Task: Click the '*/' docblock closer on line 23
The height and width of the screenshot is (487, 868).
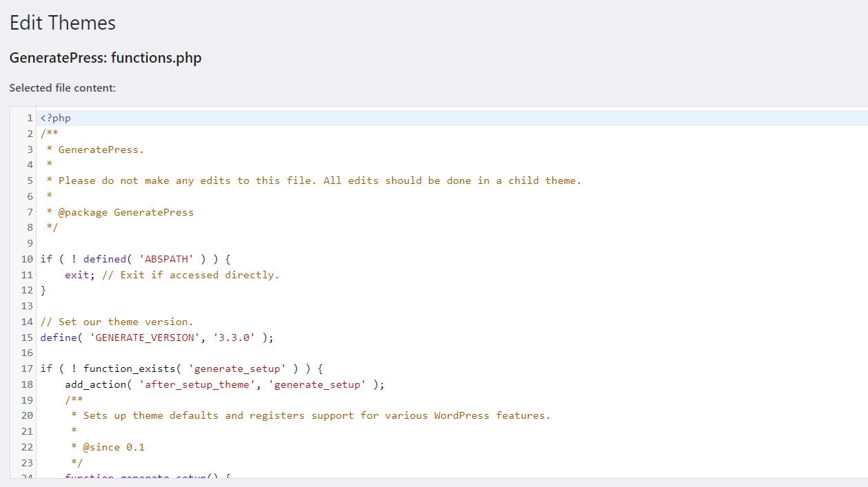Action: pyautogui.click(x=77, y=462)
